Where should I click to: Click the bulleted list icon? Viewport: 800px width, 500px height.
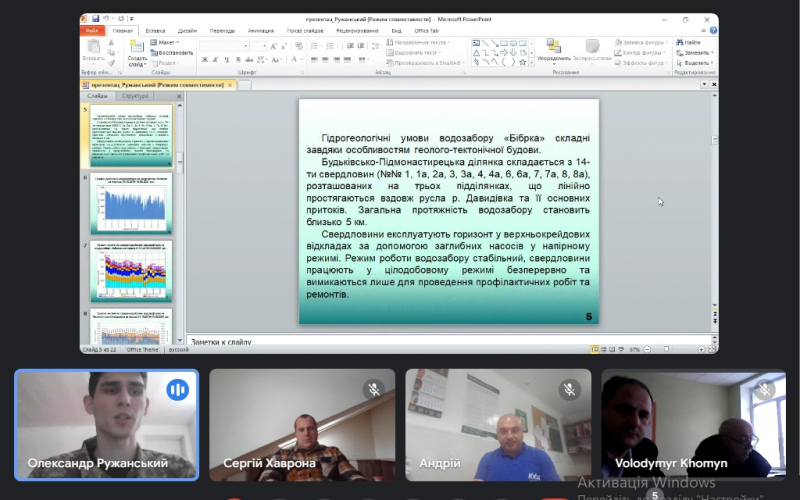314,46
